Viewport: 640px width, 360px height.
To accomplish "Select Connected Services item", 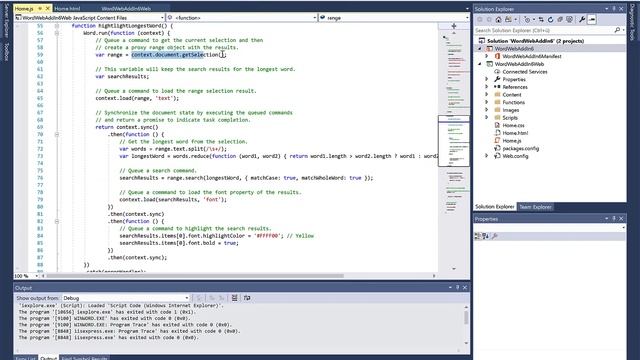I will (x=524, y=72).
